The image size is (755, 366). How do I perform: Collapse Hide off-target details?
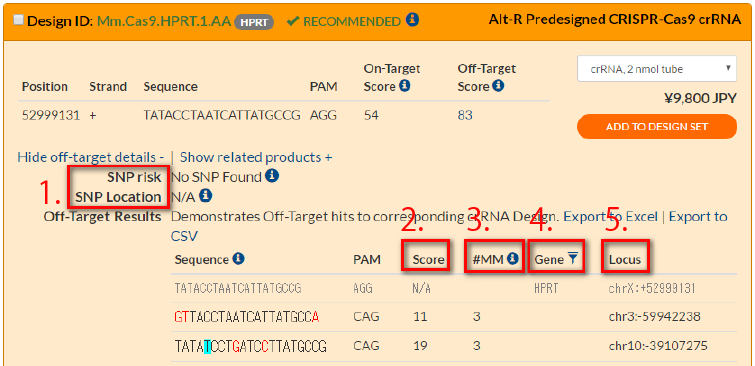pos(91,157)
